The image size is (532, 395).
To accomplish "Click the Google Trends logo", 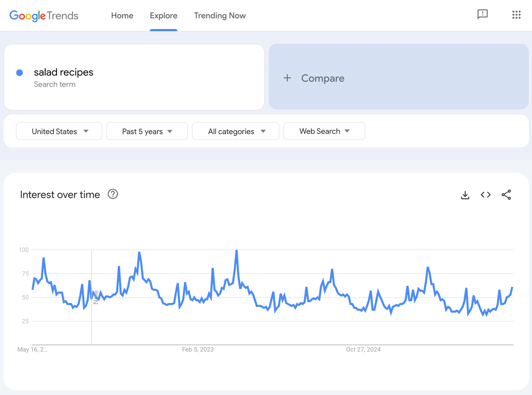I will pyautogui.click(x=44, y=16).
